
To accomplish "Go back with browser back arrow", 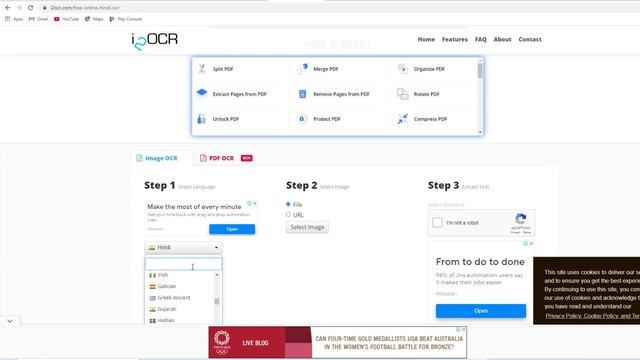I will click(x=8, y=8).
